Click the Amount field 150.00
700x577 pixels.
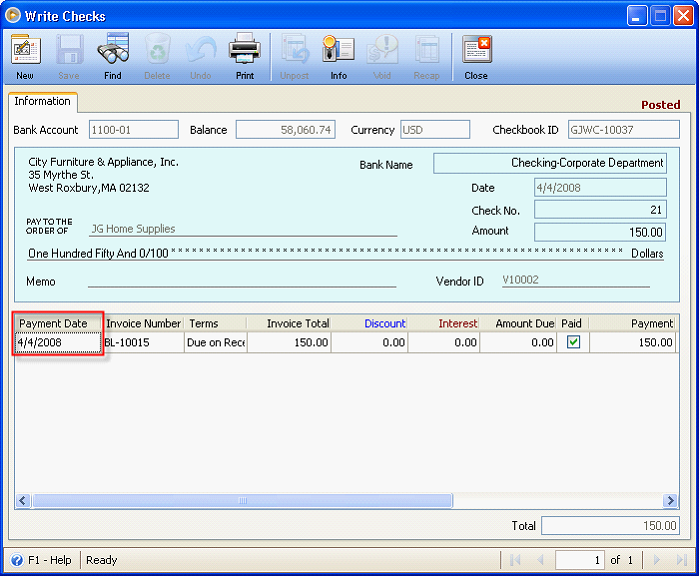point(600,232)
